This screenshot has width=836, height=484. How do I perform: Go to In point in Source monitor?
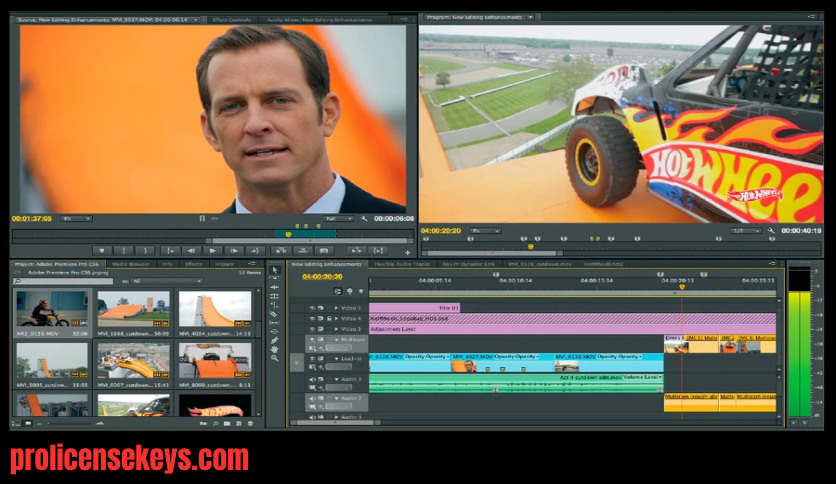coord(171,251)
